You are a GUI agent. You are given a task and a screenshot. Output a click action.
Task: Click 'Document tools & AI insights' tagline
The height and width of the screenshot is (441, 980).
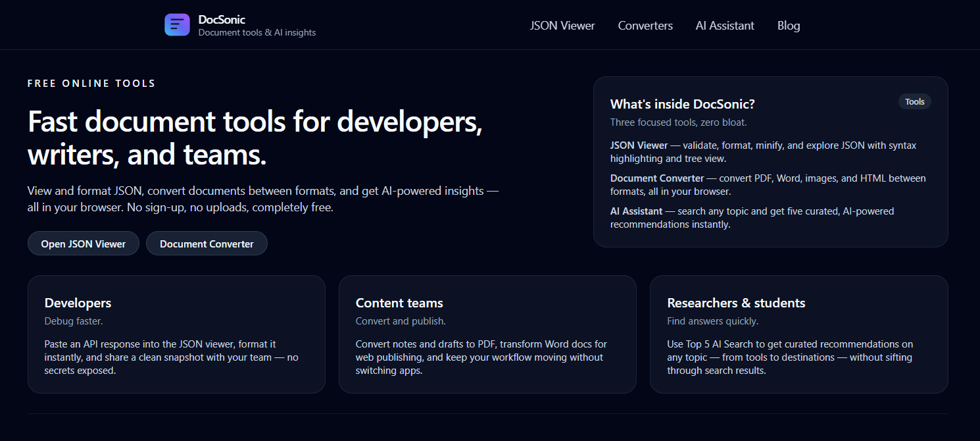coord(257,33)
